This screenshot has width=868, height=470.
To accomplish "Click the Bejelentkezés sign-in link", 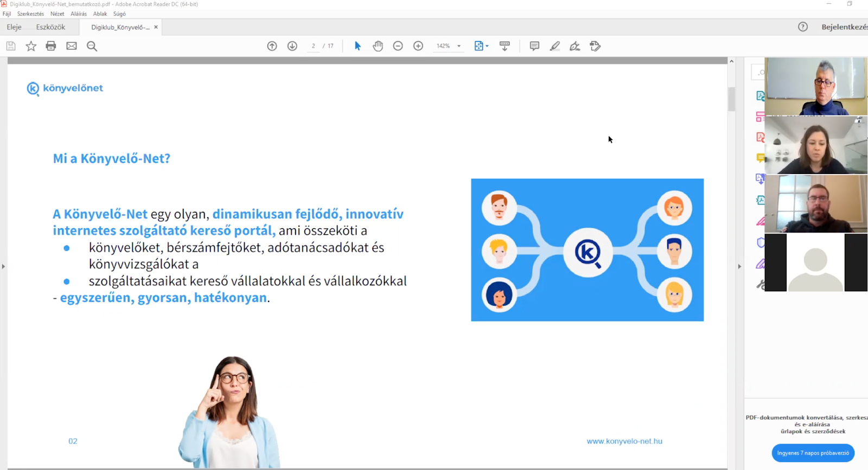I will 844,27.
